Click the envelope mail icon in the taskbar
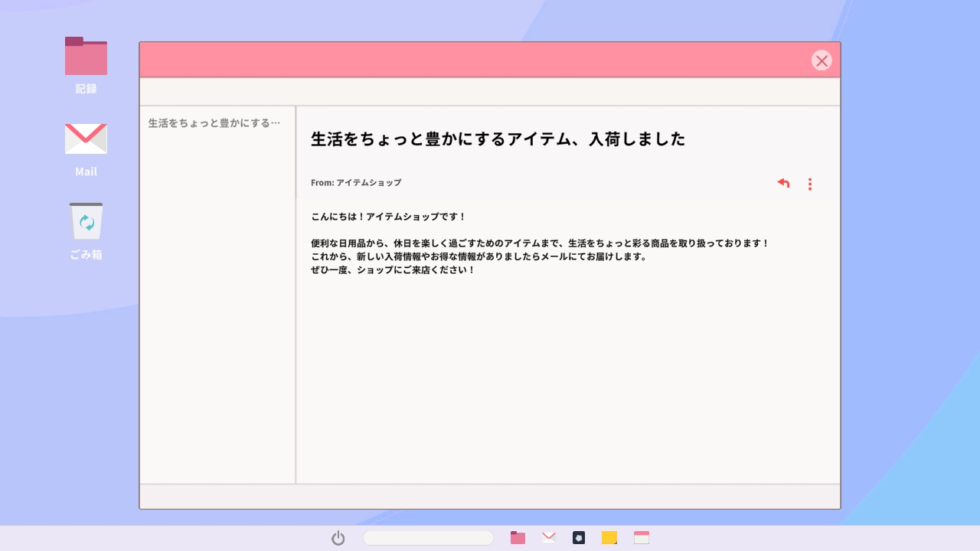The width and height of the screenshot is (980, 551). click(x=549, y=538)
